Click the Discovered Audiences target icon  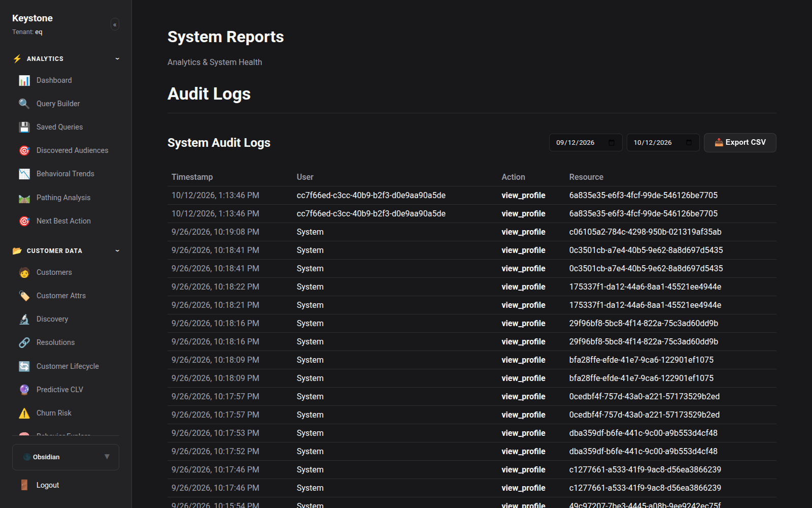[24, 150]
